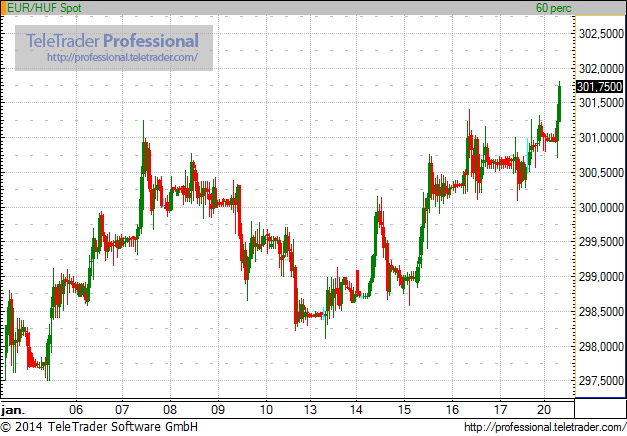Click the 300,0000 price axis label
Screen dimensions: 627x436
pos(600,208)
